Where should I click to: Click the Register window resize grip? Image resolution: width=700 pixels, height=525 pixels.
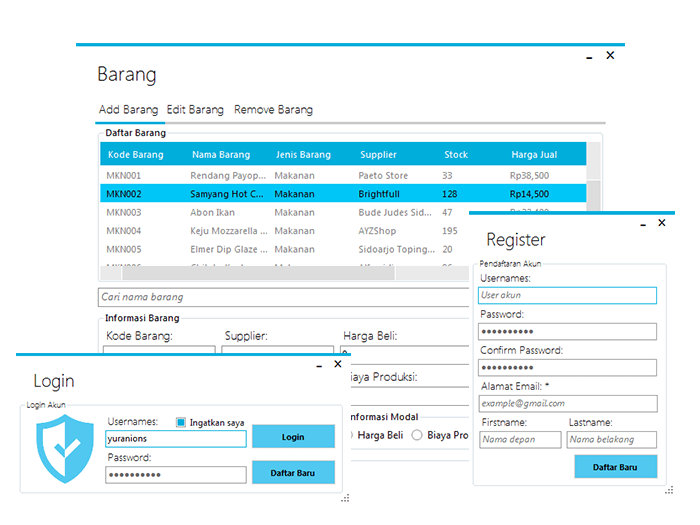coord(669,490)
